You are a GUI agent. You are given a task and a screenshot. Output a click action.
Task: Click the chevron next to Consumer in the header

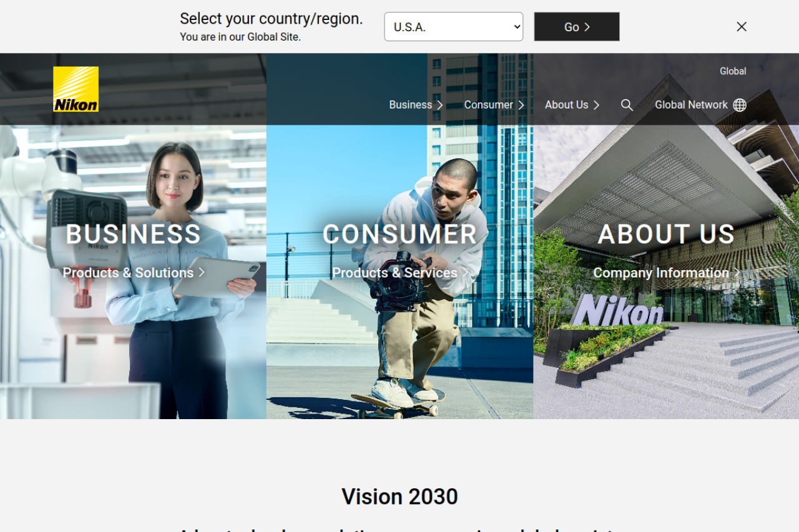pos(521,105)
